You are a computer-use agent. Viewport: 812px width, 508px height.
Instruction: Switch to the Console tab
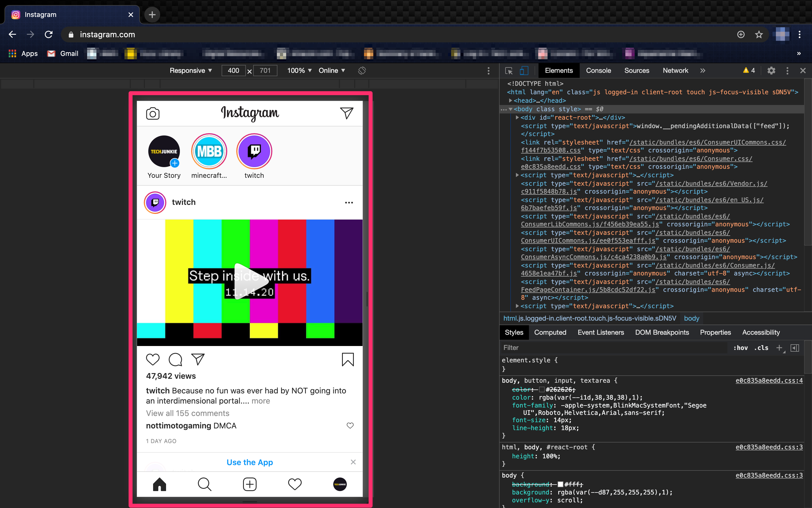[x=598, y=71]
